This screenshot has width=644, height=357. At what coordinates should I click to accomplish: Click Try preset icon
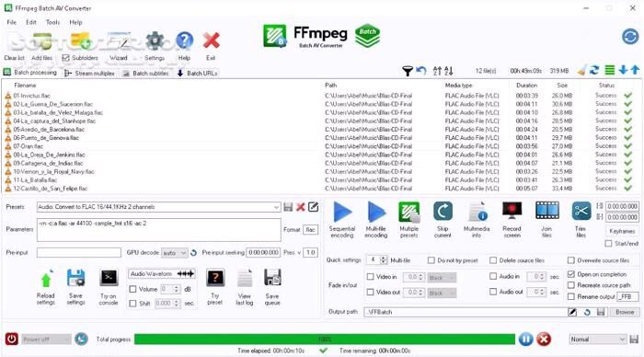215,279
